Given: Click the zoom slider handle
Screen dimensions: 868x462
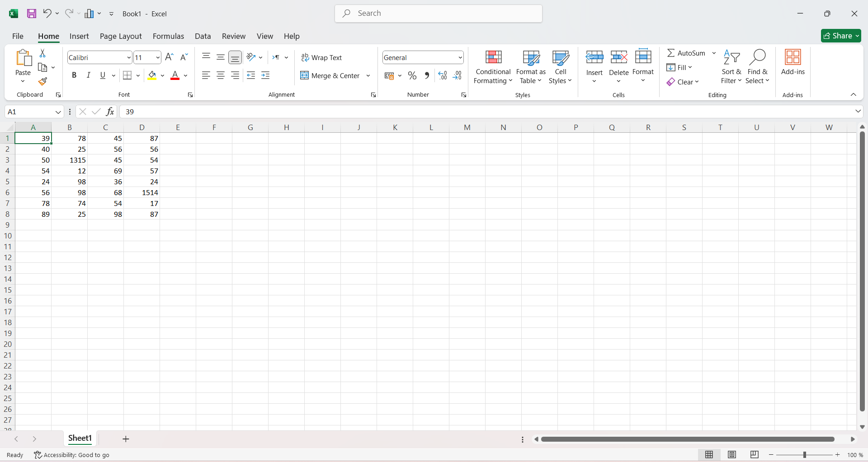Looking at the screenshot, I should (805, 455).
